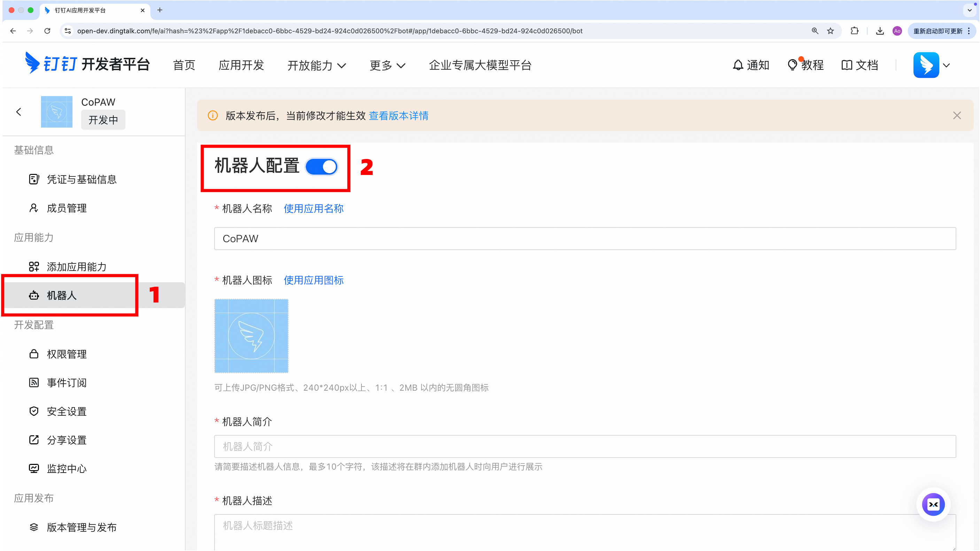980x551 pixels.
Task: Open 添加应用能力 sidebar entry
Action: (68, 267)
